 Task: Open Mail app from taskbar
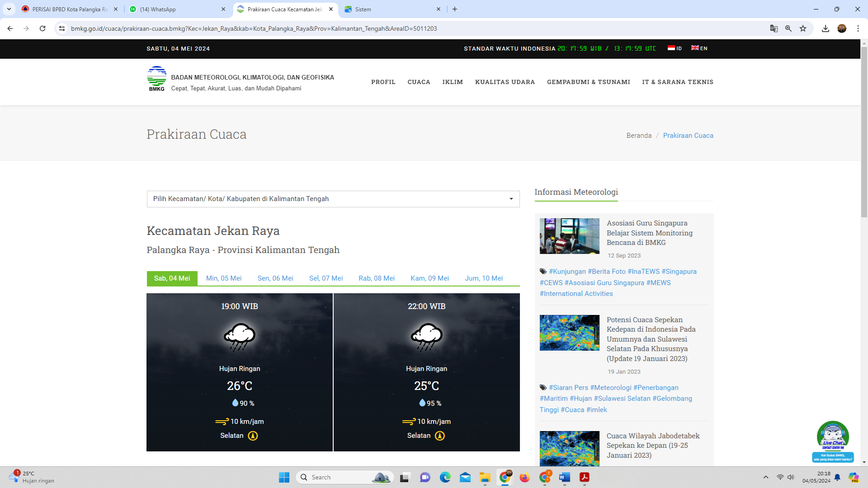point(465,477)
